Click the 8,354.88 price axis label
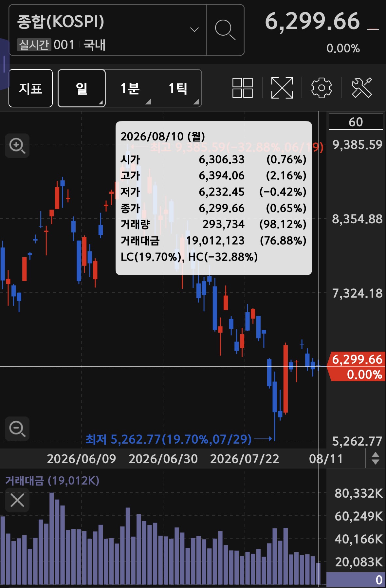Viewport: 386px width, 588px height. [x=357, y=219]
